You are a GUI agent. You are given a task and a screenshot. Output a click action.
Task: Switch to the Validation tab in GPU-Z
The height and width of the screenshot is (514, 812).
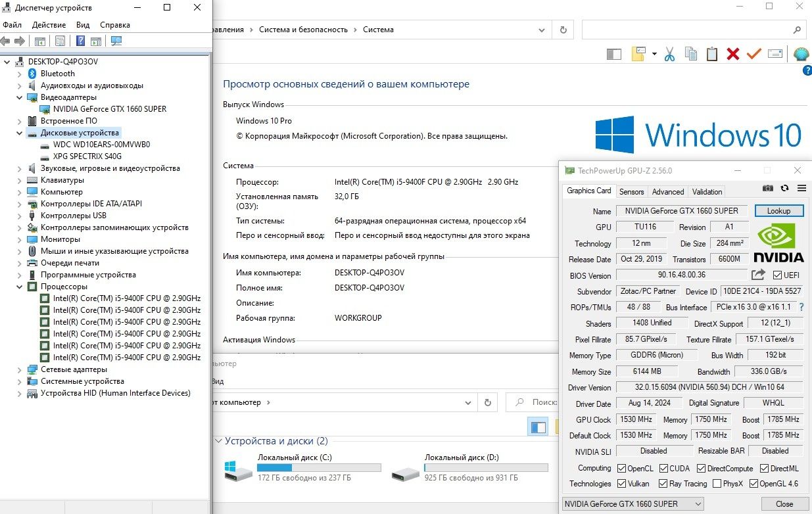click(707, 192)
